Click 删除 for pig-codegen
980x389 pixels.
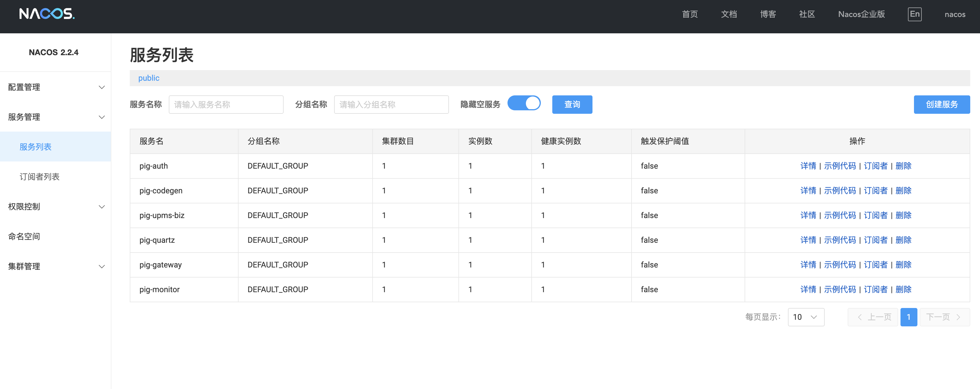[x=903, y=191]
